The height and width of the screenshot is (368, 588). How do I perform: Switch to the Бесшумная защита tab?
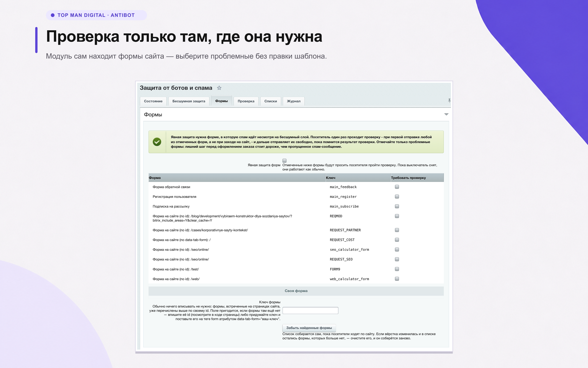188,101
